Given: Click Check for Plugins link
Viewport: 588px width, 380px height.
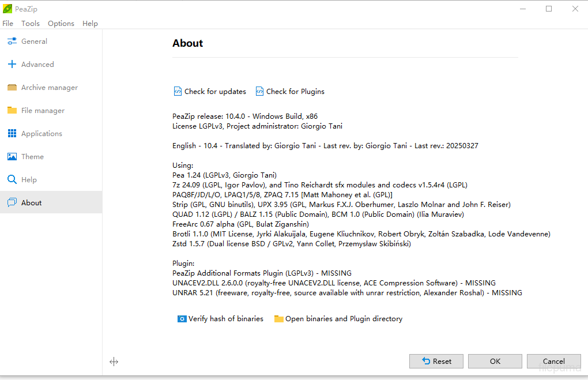Looking at the screenshot, I should tap(295, 92).
